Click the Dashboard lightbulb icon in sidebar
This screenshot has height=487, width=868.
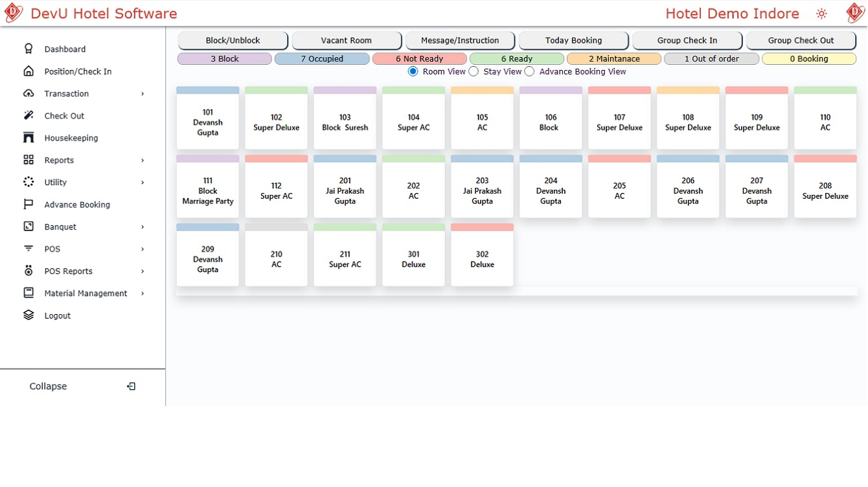coord(29,49)
